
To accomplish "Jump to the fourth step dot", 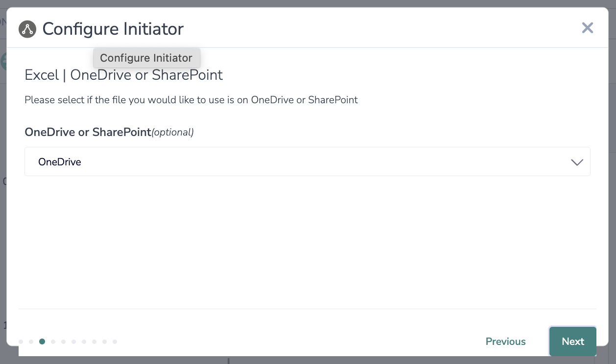I will (x=53, y=341).
